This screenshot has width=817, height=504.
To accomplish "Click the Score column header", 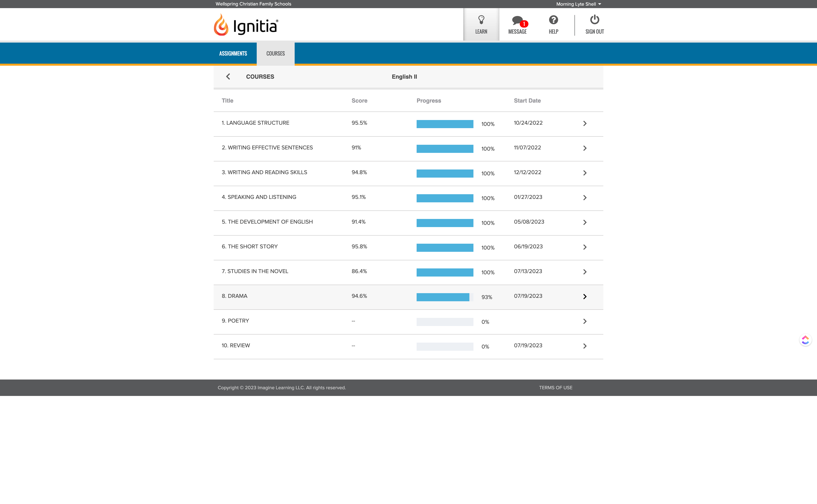I will [359, 101].
